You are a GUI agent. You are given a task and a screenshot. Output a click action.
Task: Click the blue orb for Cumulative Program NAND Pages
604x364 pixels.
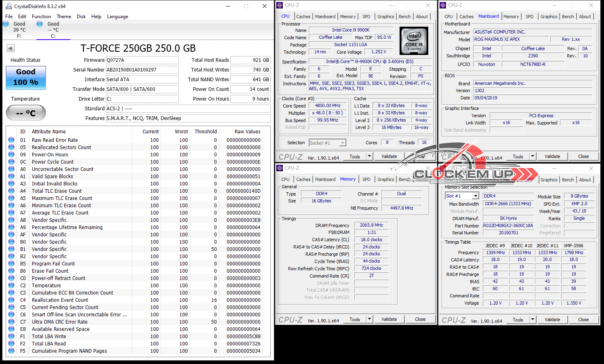tap(11, 351)
